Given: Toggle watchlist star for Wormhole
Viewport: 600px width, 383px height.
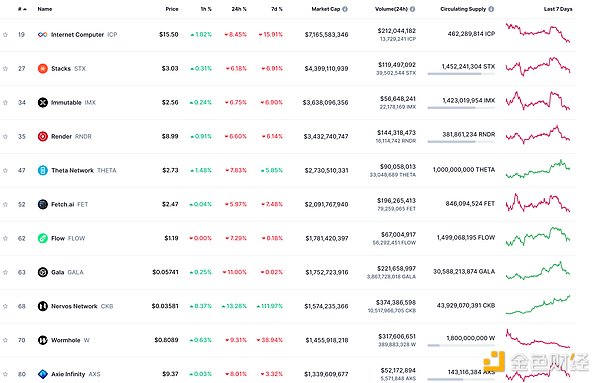Looking at the screenshot, I should (5, 340).
